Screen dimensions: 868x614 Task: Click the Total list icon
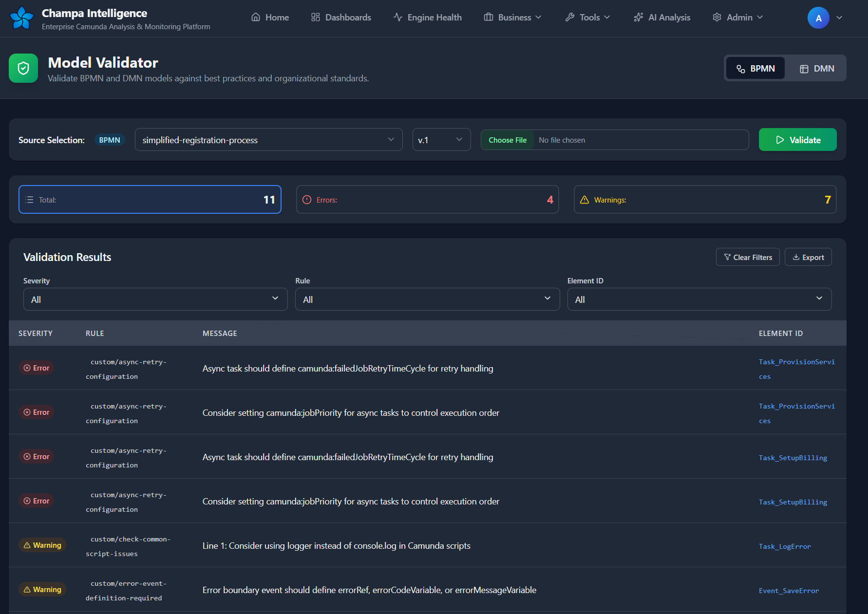click(x=30, y=200)
